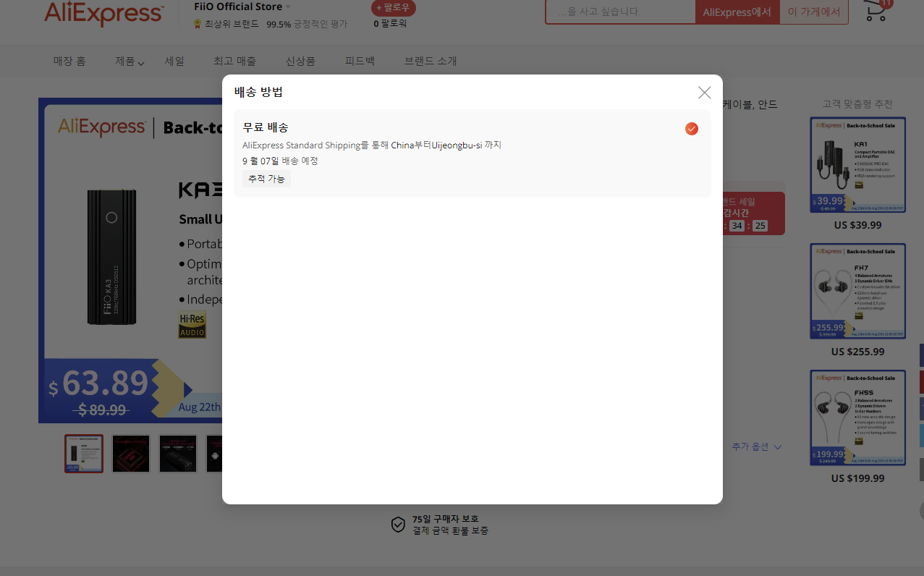Viewport: 924px width, 576px height.
Task: Expand the Products (제품) menu
Action: [130, 62]
